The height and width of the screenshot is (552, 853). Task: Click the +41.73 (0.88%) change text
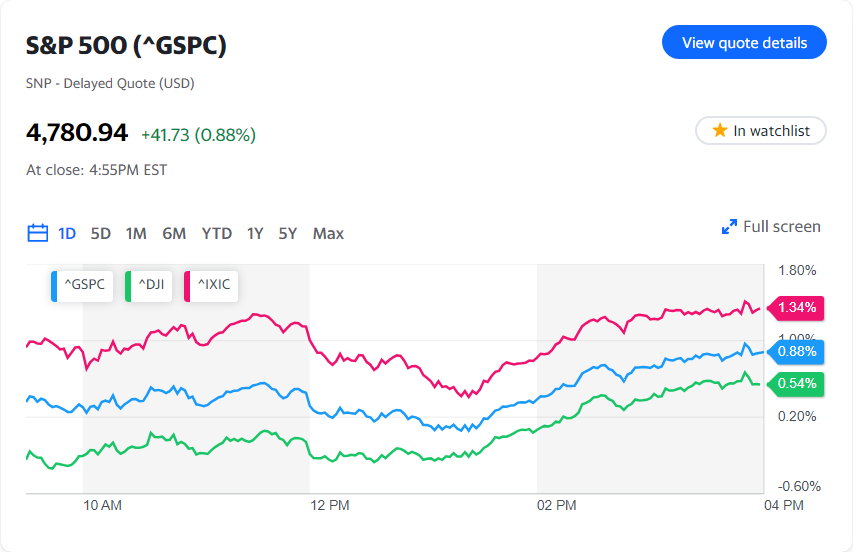pyautogui.click(x=199, y=135)
